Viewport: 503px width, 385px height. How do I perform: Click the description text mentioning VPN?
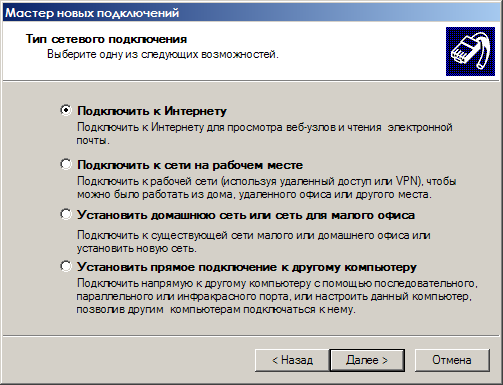pos(266,188)
